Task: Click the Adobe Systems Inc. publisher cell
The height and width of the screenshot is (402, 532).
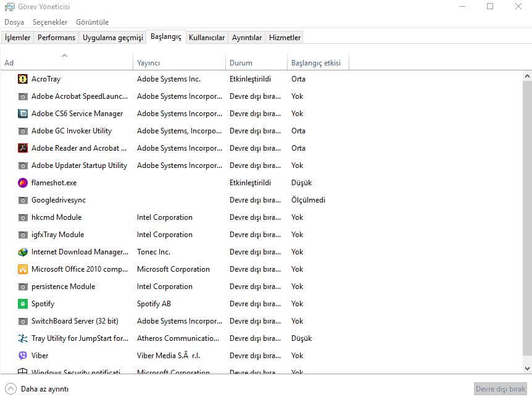Action: click(x=169, y=79)
